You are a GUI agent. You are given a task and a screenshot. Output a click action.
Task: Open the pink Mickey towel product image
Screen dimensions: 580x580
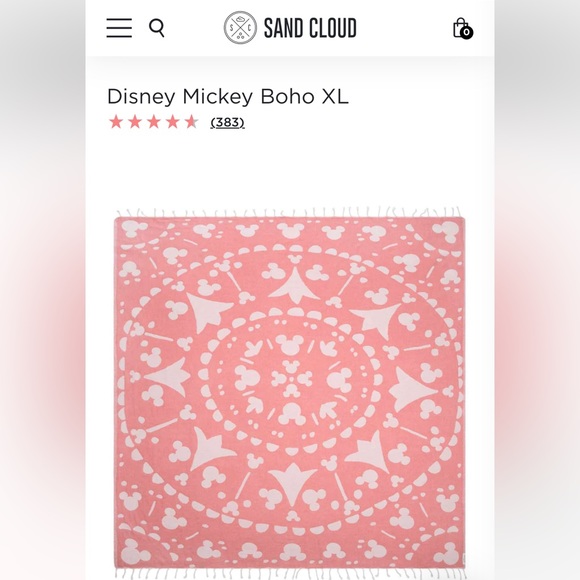[x=290, y=394]
